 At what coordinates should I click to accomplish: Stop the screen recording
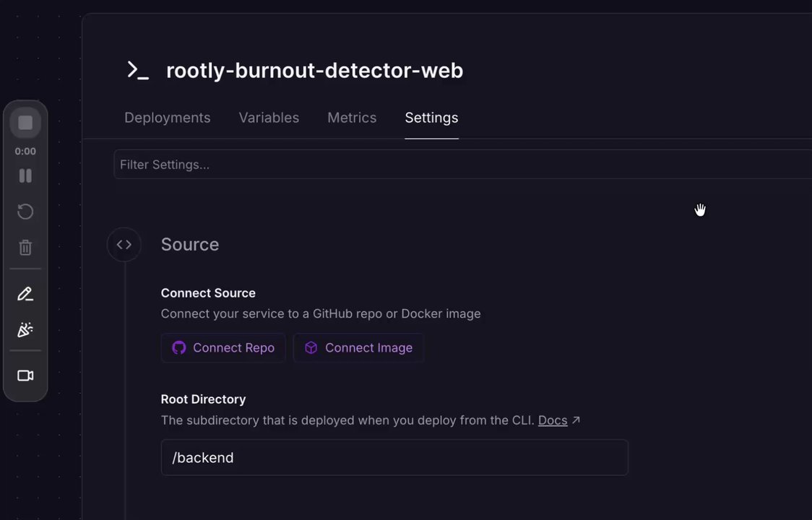point(25,123)
